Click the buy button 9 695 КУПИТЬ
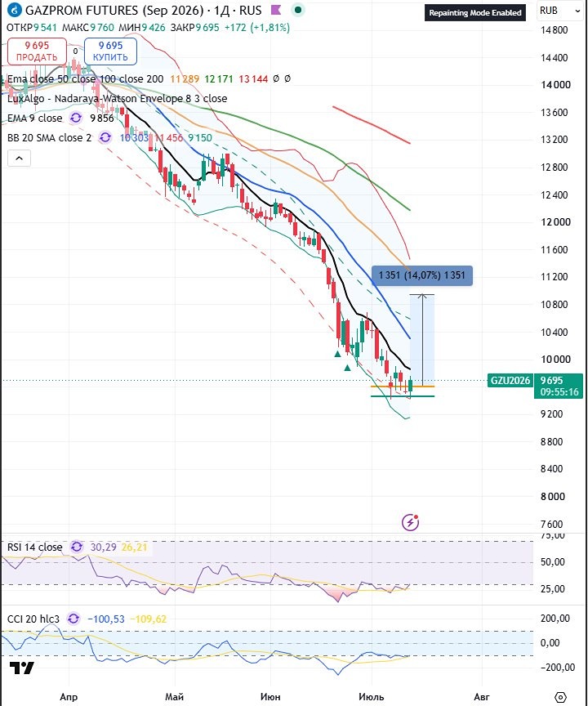Image resolution: width=588 pixels, height=706 pixels. click(111, 51)
